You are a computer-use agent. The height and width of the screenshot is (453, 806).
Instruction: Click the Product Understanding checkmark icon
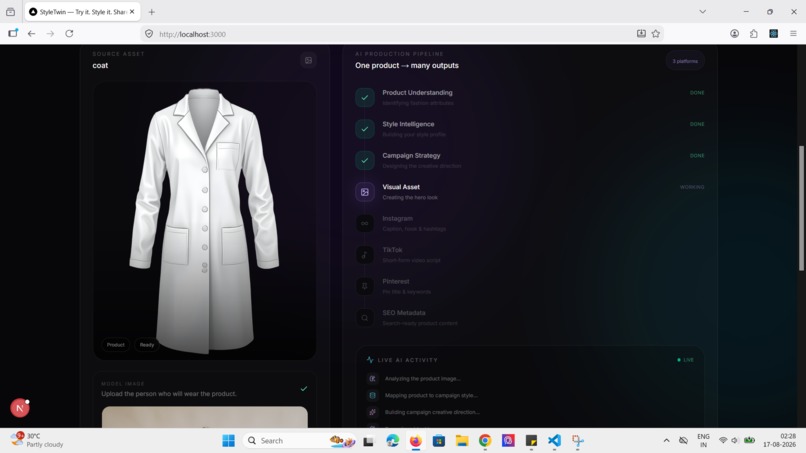364,98
